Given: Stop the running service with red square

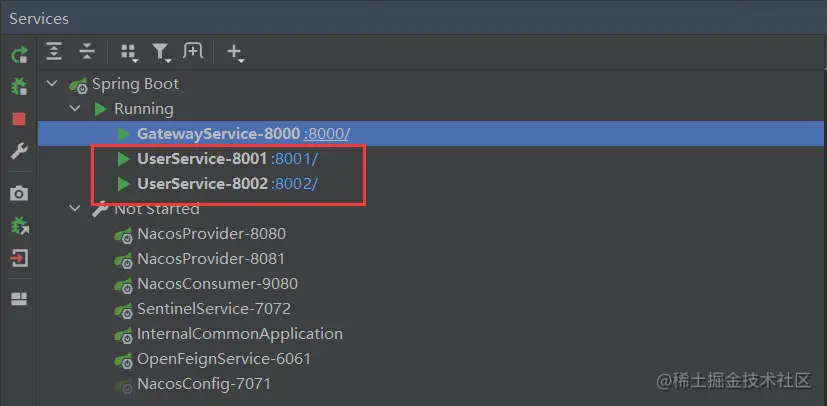Looking at the screenshot, I should (19, 119).
